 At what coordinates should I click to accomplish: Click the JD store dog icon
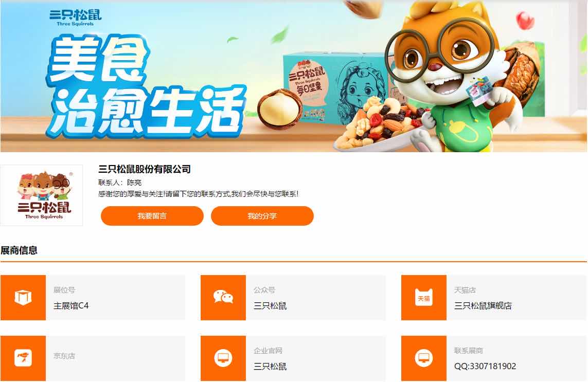tap(23, 358)
